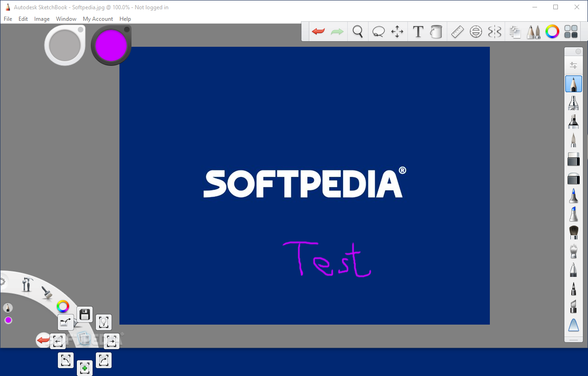Select the black Marker brush
The image size is (588, 376).
pyautogui.click(x=574, y=121)
